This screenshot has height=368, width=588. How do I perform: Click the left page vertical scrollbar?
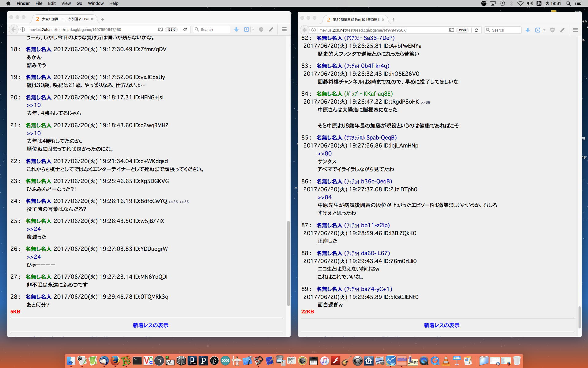288,264
